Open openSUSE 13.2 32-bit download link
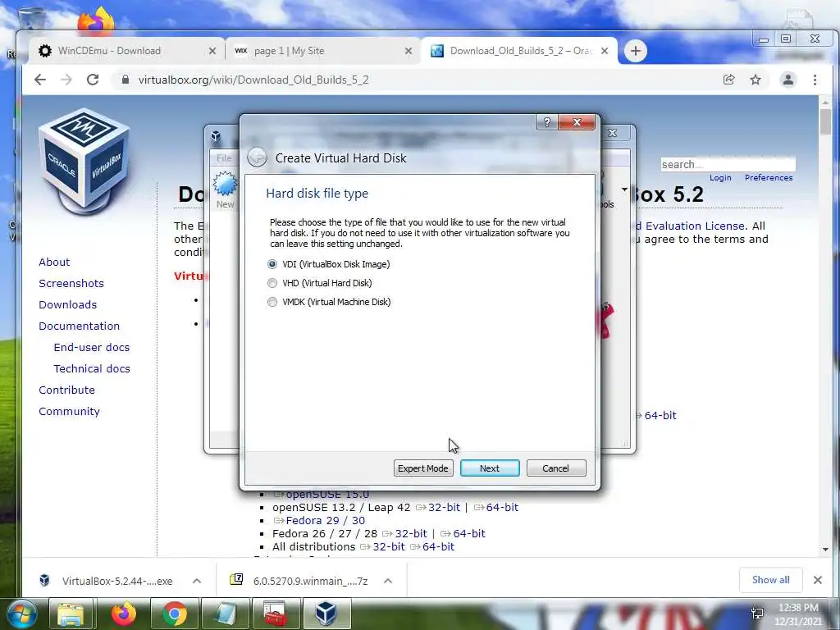This screenshot has height=630, width=840. click(444, 507)
